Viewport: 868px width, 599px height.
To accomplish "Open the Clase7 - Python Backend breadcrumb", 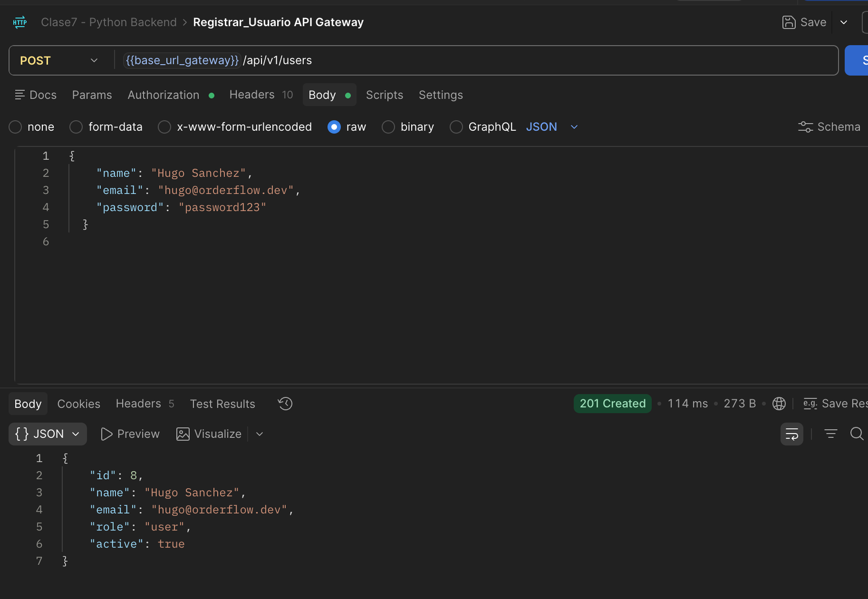I will click(x=109, y=22).
